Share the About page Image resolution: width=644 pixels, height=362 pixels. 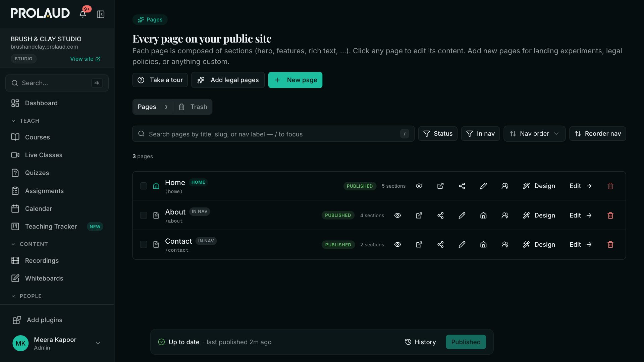point(440,215)
